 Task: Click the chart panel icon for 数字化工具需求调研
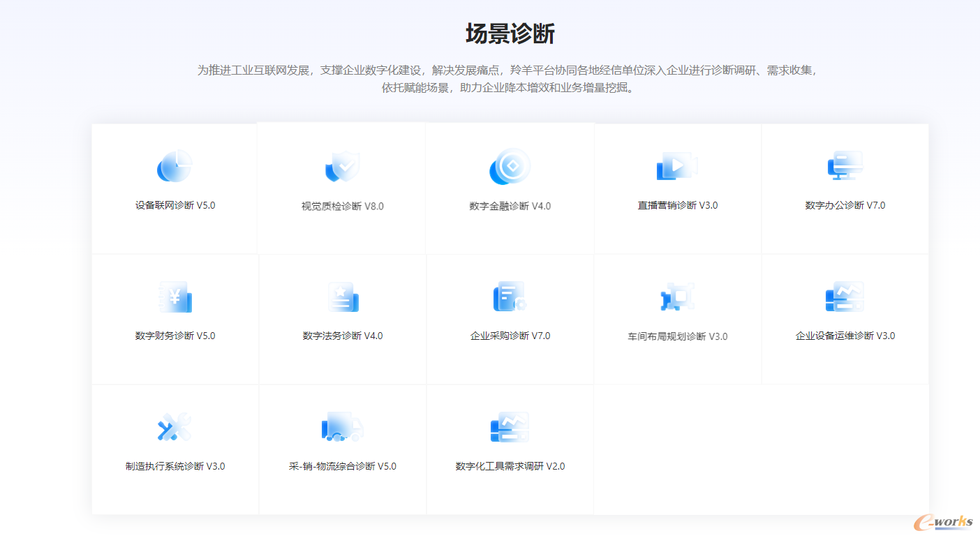pos(510,427)
